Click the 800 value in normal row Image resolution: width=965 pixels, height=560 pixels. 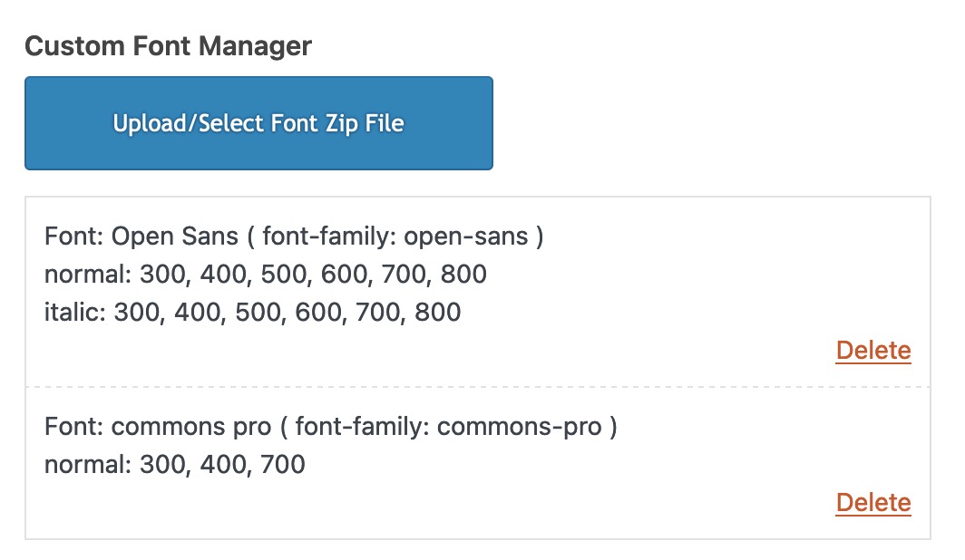pyautogui.click(x=463, y=275)
